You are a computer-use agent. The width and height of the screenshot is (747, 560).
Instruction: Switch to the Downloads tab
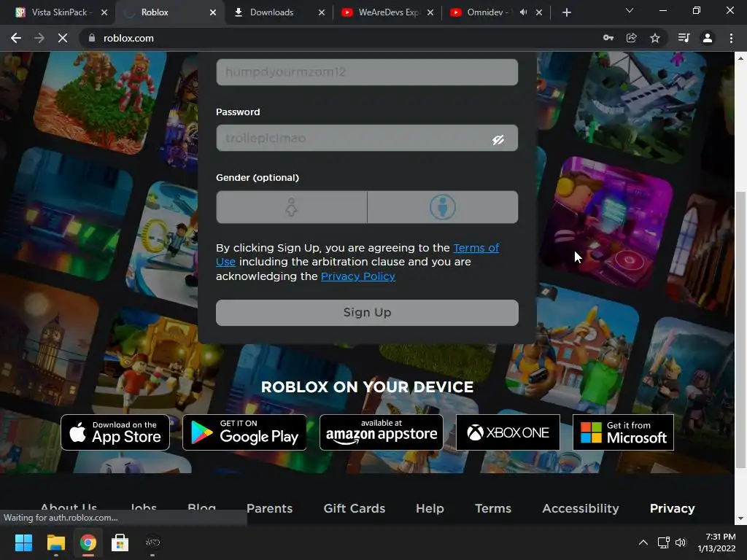pyautogui.click(x=279, y=12)
